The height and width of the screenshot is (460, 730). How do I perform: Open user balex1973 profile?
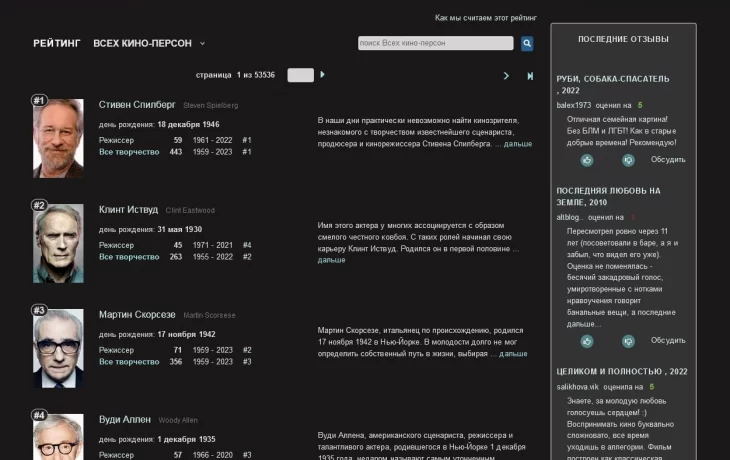[574, 105]
